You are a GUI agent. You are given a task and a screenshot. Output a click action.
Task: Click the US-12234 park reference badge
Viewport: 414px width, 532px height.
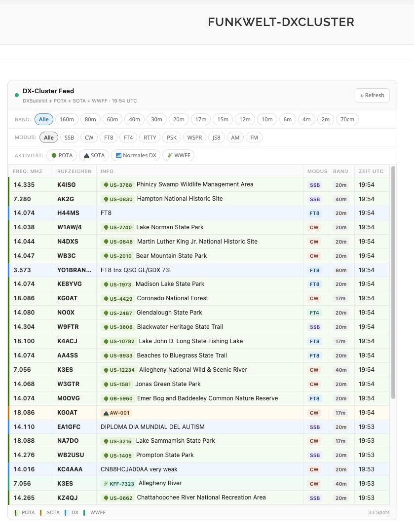click(118, 370)
